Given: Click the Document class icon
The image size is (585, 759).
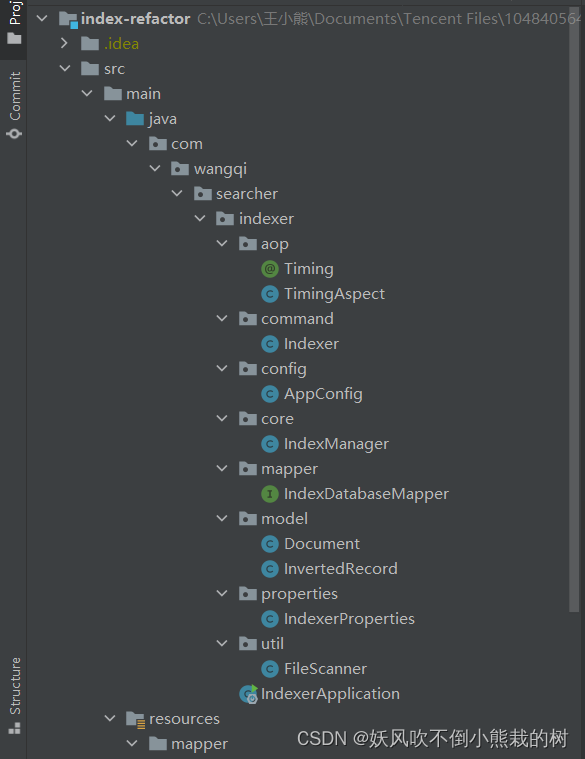Looking at the screenshot, I should (x=270, y=544).
